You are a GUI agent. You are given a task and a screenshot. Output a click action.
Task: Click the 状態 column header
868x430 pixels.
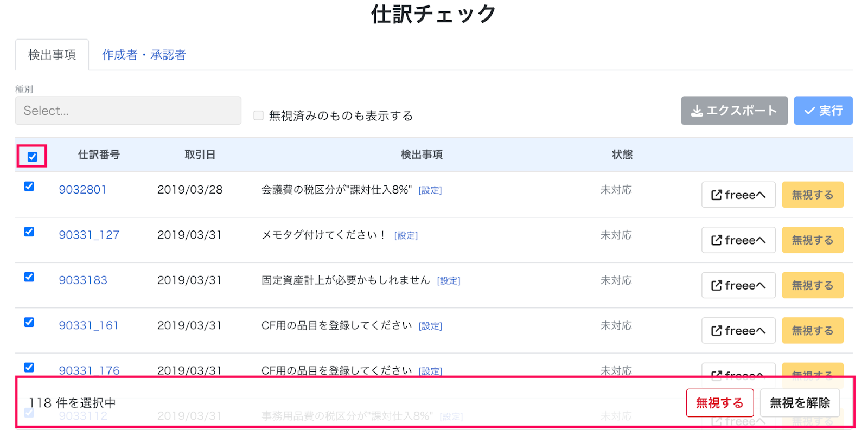[622, 155]
